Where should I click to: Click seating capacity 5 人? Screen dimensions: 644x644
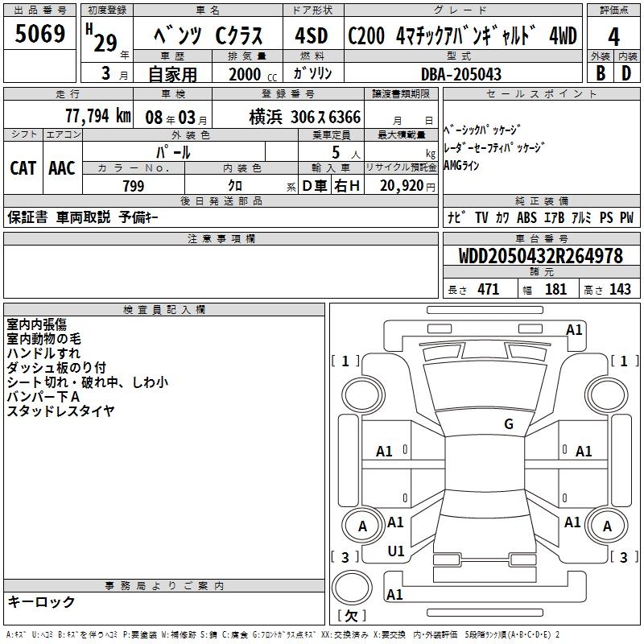tap(346, 152)
